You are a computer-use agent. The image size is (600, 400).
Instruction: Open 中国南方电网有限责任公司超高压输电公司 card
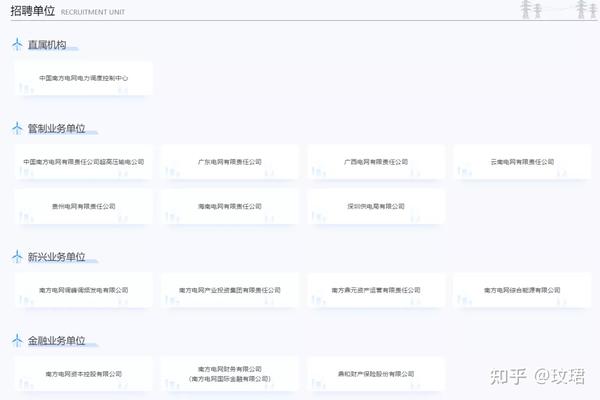83,162
